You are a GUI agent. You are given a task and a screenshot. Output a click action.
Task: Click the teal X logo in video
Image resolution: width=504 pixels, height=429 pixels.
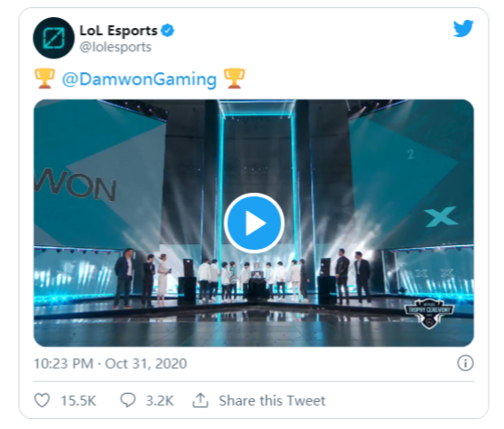(441, 216)
